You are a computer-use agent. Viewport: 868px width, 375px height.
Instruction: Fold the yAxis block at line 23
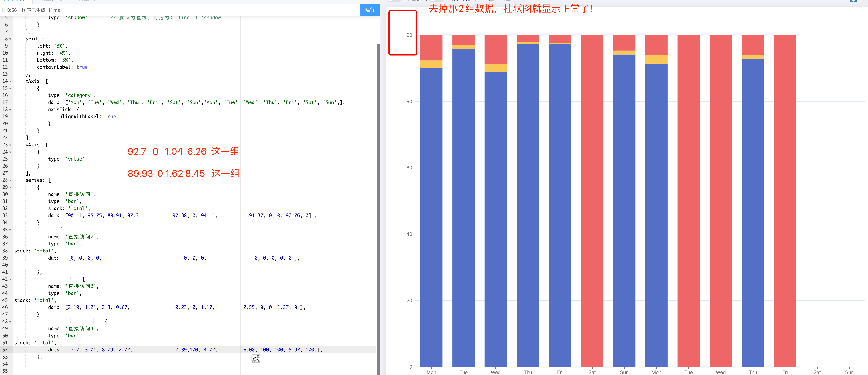tap(10, 145)
